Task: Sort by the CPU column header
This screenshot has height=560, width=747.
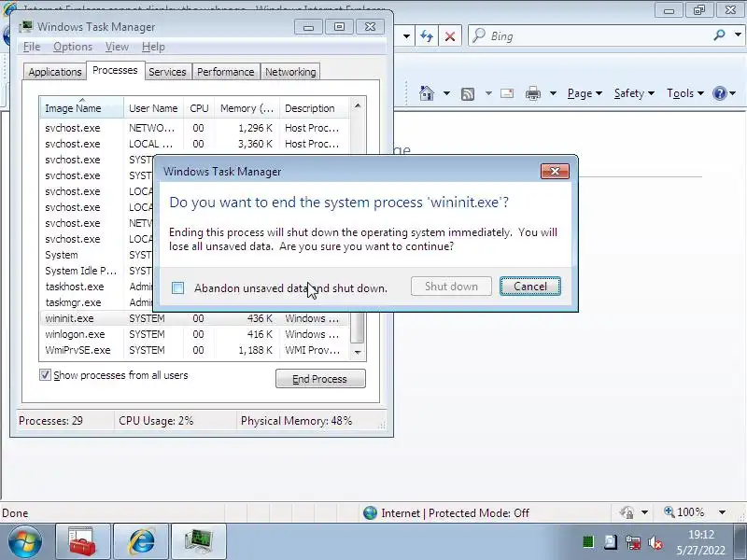Action: click(x=199, y=108)
